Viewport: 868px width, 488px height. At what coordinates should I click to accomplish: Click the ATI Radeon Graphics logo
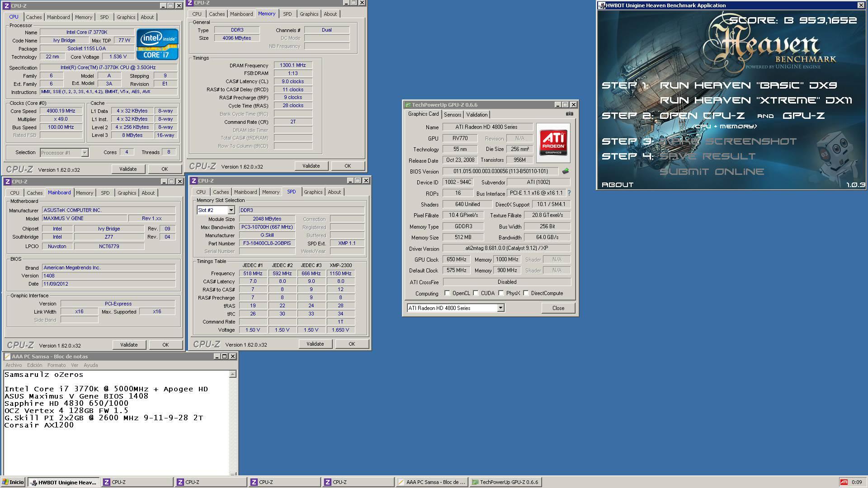(x=553, y=144)
